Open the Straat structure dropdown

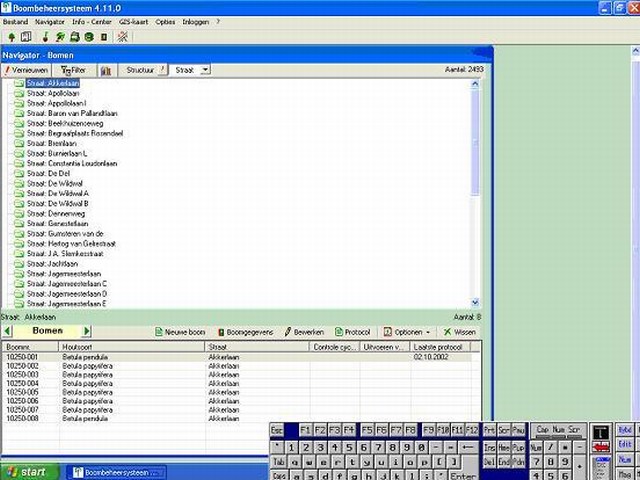(205, 70)
